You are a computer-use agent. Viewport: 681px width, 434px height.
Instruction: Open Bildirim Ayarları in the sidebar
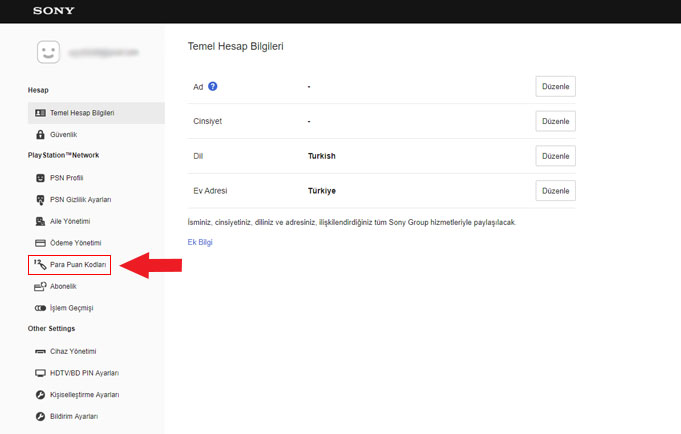[73, 416]
